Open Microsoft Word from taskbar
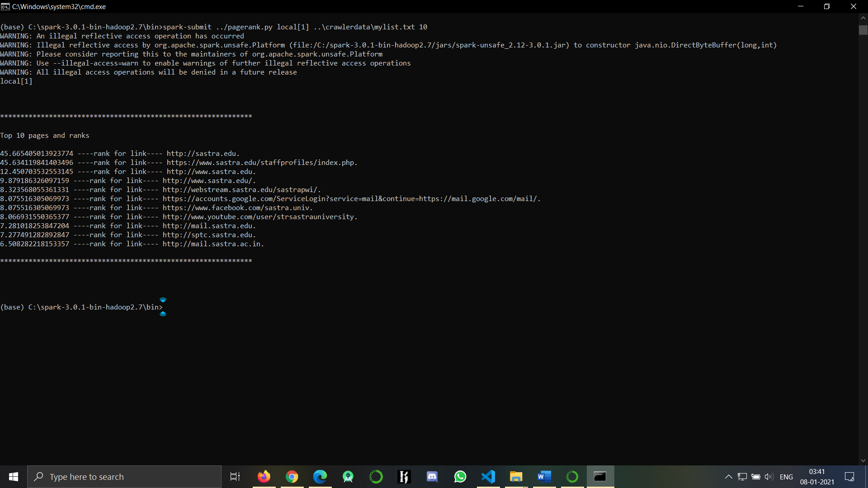Screen dimensions: 868x488 coord(544,476)
